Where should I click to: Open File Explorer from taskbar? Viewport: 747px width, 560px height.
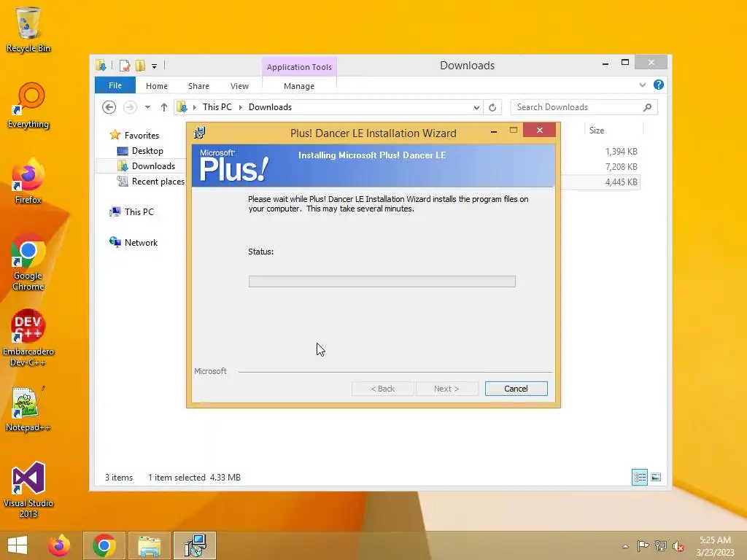tap(149, 545)
